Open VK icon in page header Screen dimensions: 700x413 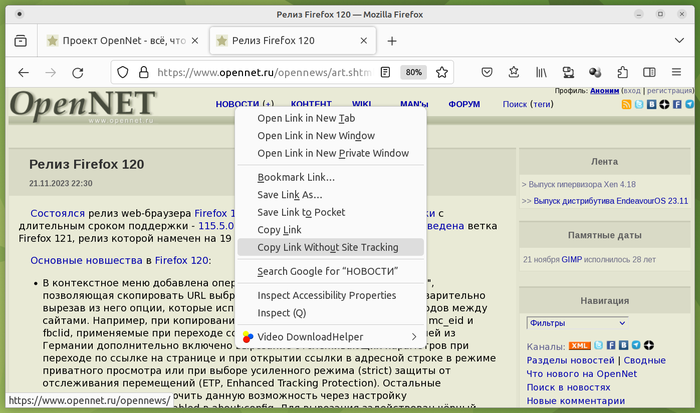point(651,104)
